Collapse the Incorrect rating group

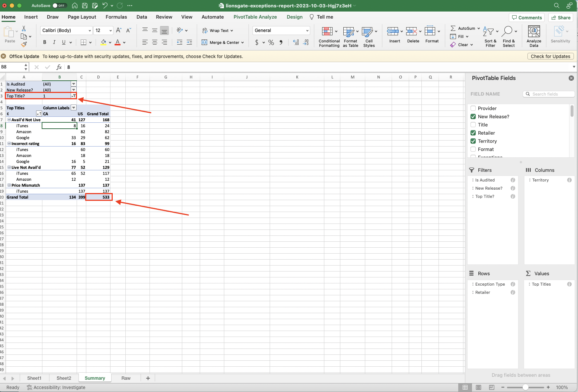coord(9,144)
